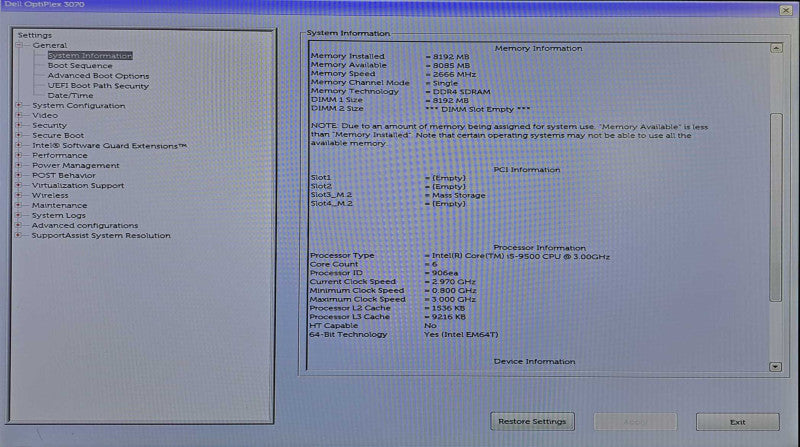Expand the Wireless node
This screenshot has height=447, width=800.
[x=19, y=195]
